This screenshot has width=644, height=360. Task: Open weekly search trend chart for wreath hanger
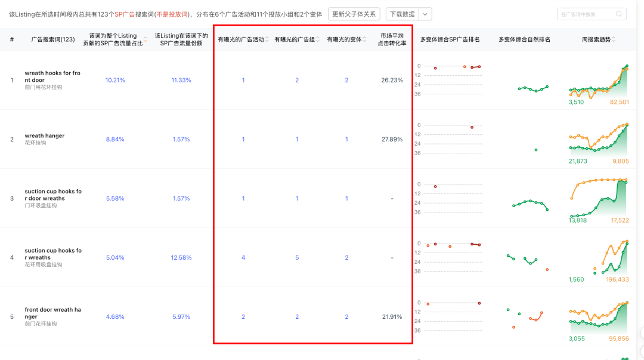[599, 143]
